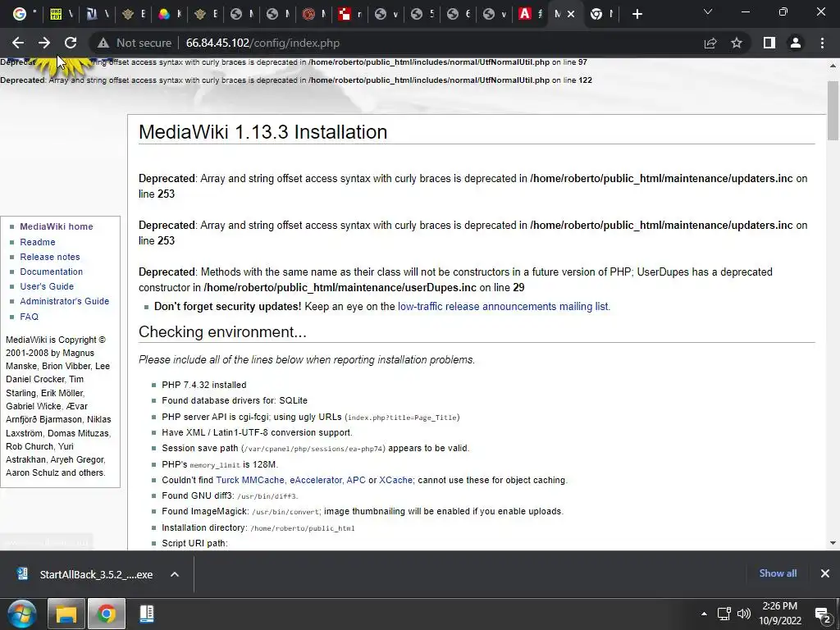This screenshot has width=840, height=630.
Task: Click 'PHP 7.4.32 installed' line
Action: [x=204, y=385]
